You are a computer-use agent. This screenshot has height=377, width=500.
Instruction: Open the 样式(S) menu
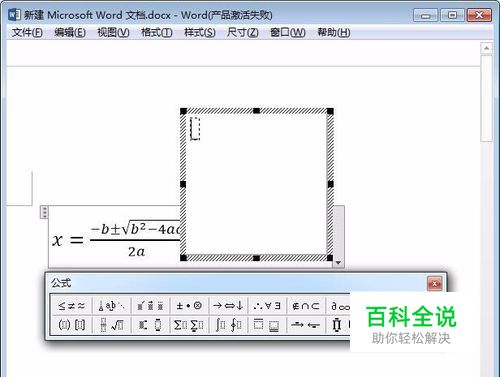click(200, 33)
